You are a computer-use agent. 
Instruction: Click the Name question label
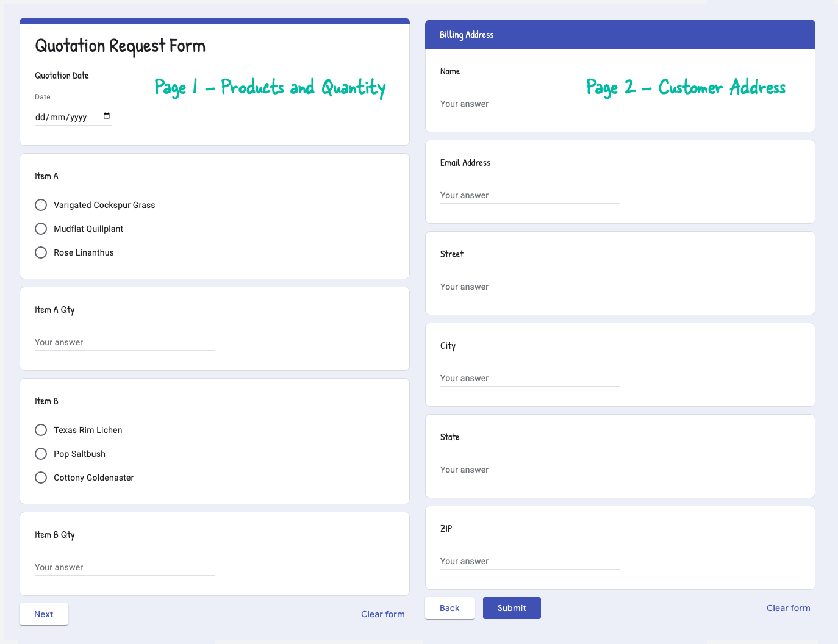(x=450, y=71)
